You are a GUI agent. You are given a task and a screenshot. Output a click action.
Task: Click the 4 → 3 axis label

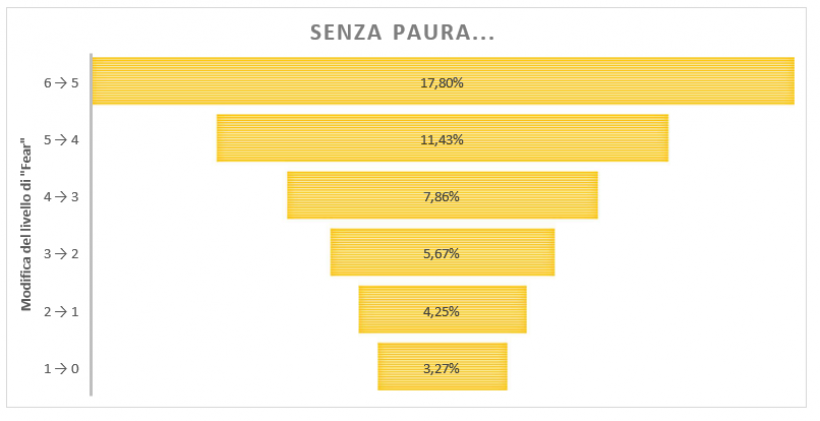click(61, 197)
